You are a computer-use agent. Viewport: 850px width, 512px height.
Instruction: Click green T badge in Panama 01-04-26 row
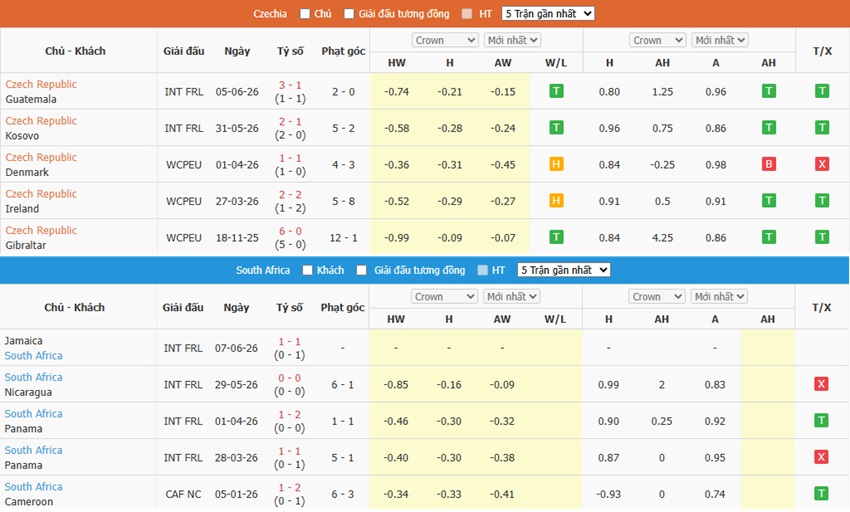click(x=821, y=420)
